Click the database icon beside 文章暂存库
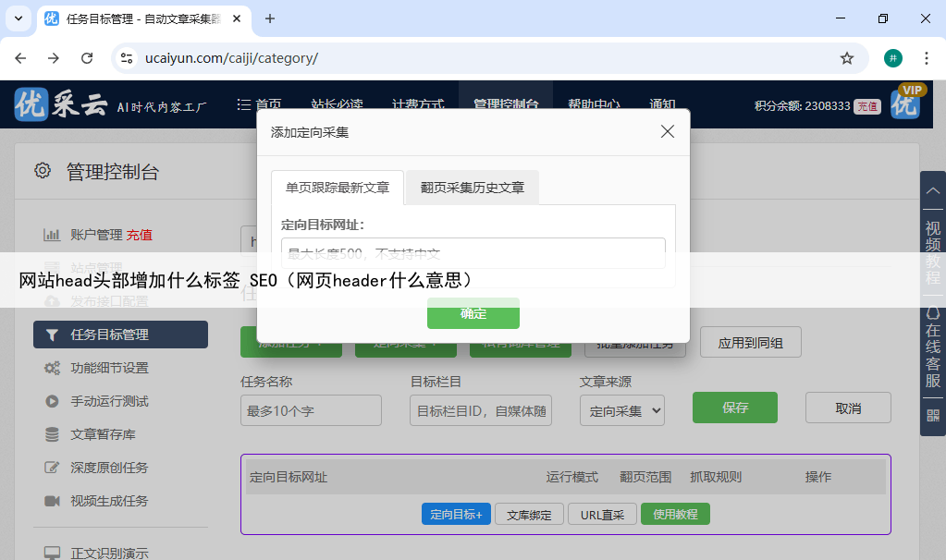 tap(52, 434)
